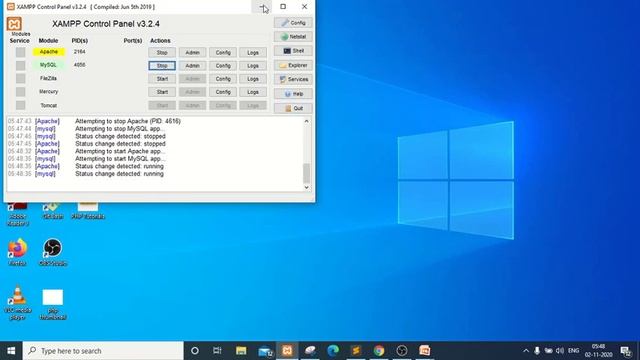640x360 pixels.
Task: Open Apache Admin page
Action: coord(192,53)
